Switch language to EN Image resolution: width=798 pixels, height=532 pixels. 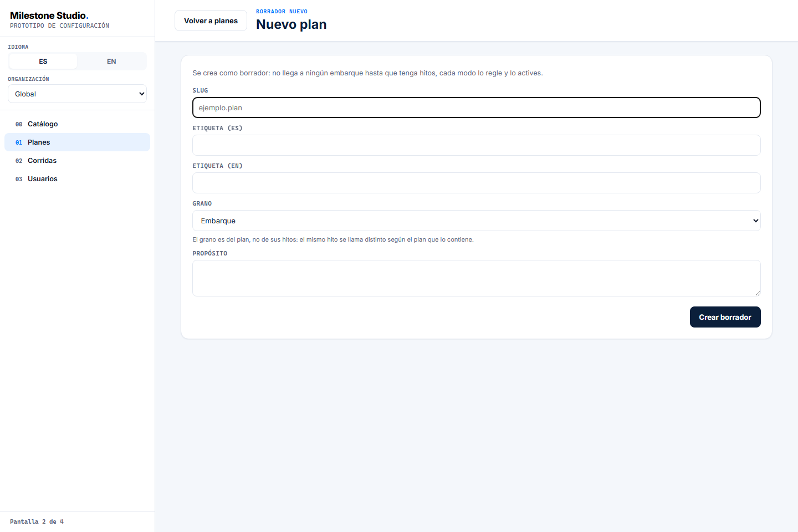pos(111,61)
